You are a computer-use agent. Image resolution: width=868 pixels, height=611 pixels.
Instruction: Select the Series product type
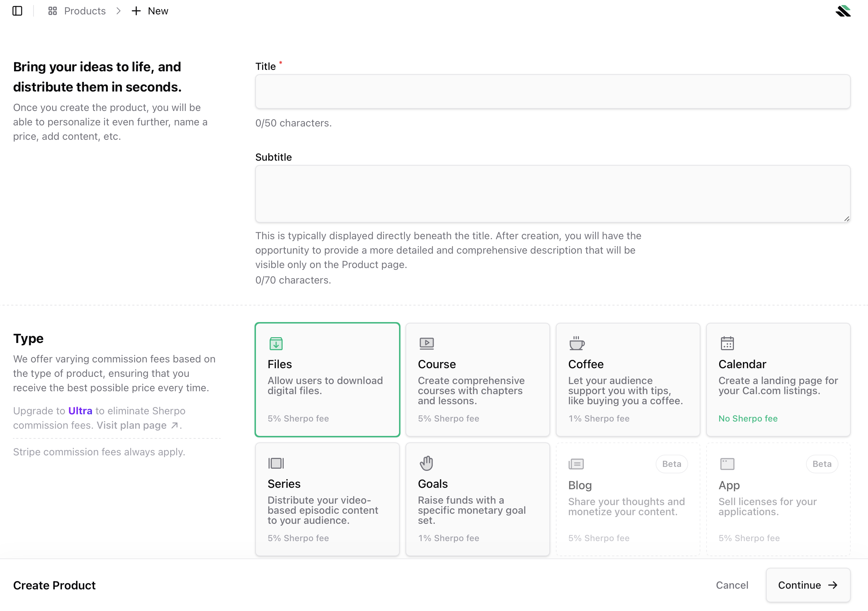pos(327,499)
